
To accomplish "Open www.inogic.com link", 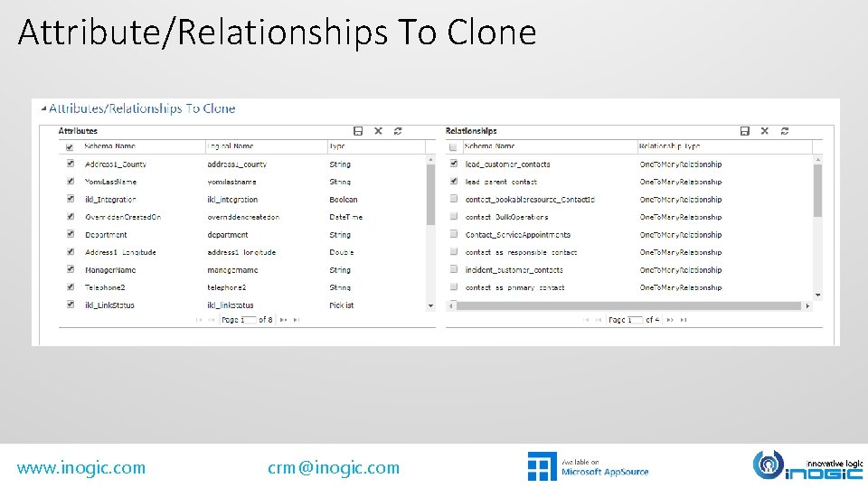I will [80, 468].
